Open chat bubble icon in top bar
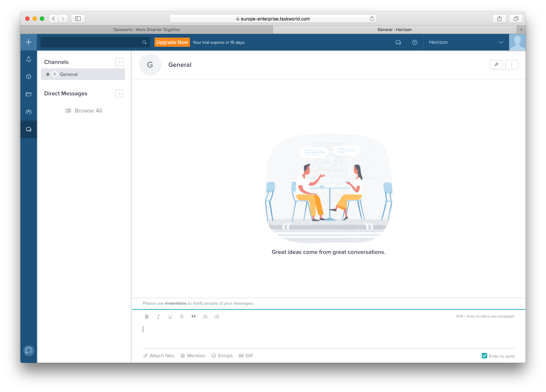Image resolution: width=546 pixels, height=392 pixels. tap(398, 42)
